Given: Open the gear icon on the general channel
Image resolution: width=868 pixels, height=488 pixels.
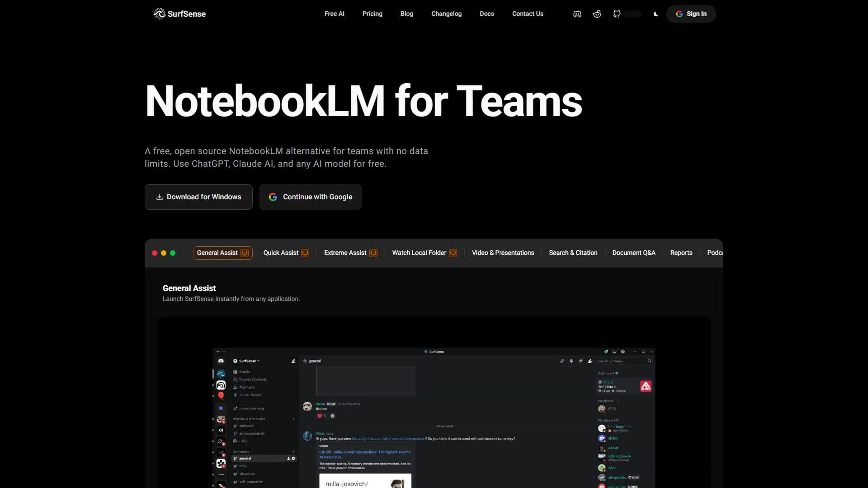Looking at the screenshot, I should pos(293,458).
